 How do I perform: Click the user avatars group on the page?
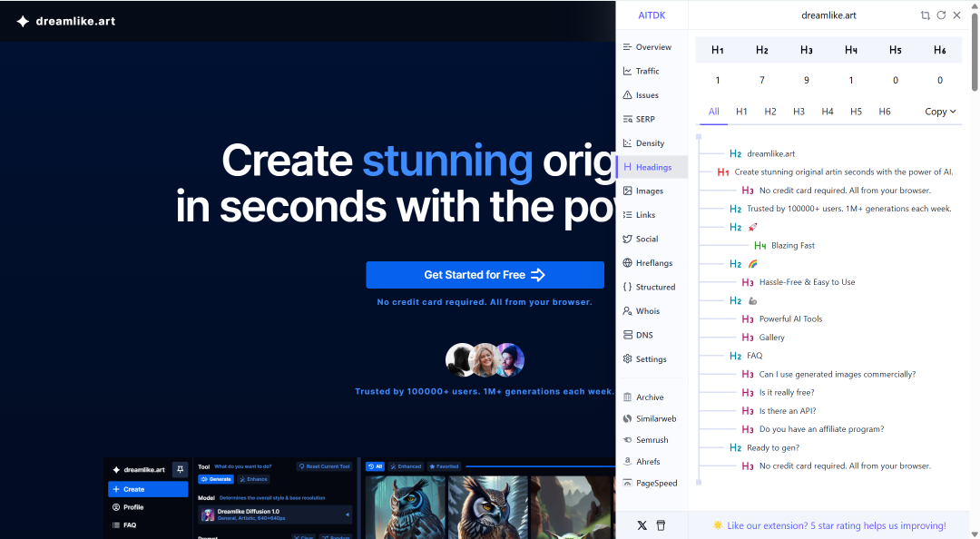tap(485, 359)
